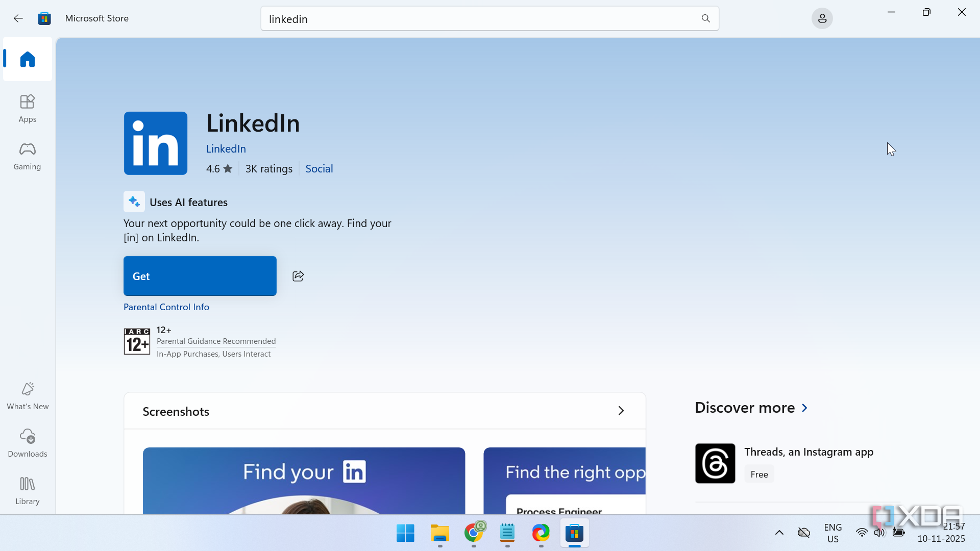The width and height of the screenshot is (980, 551).
Task: Open the Home sidebar tab
Action: pyautogui.click(x=28, y=59)
